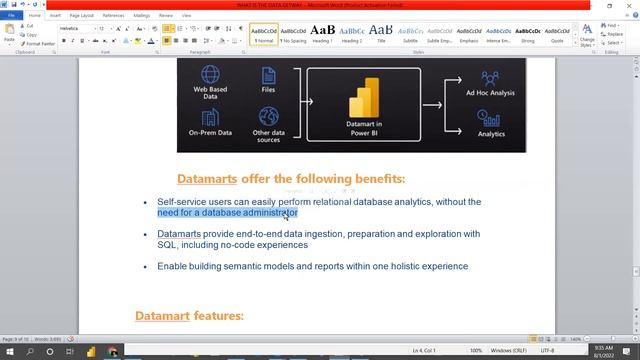
Task: Open Power BI icon on taskbar
Action: (91, 351)
